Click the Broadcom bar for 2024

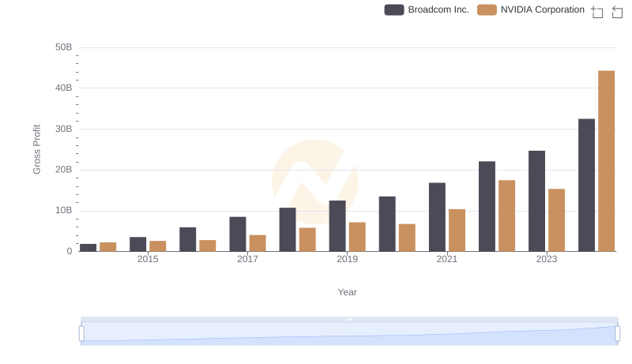(x=586, y=186)
